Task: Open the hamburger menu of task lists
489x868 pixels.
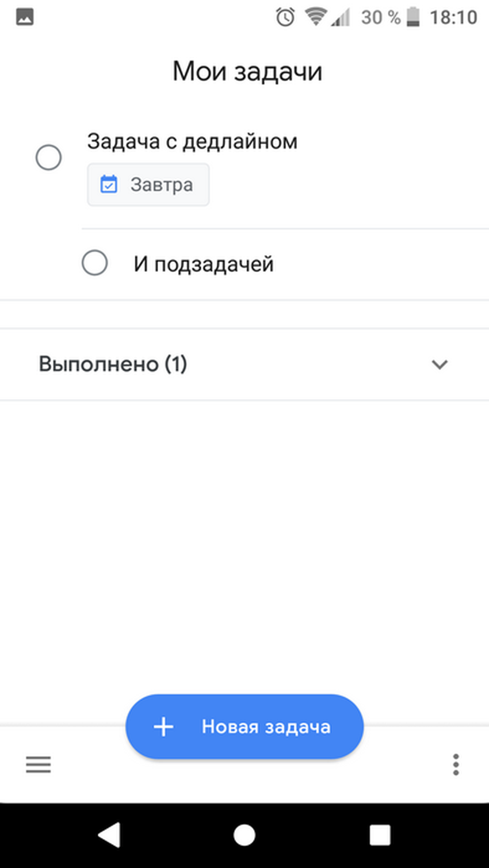Action: pos(39,765)
